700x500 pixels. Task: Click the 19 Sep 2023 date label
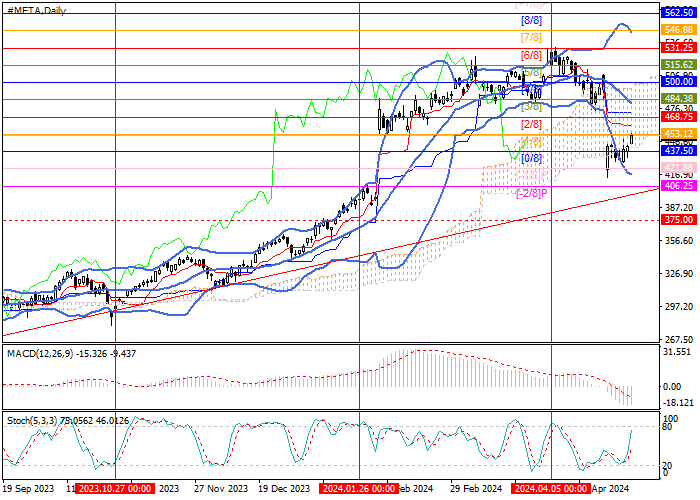click(x=29, y=489)
